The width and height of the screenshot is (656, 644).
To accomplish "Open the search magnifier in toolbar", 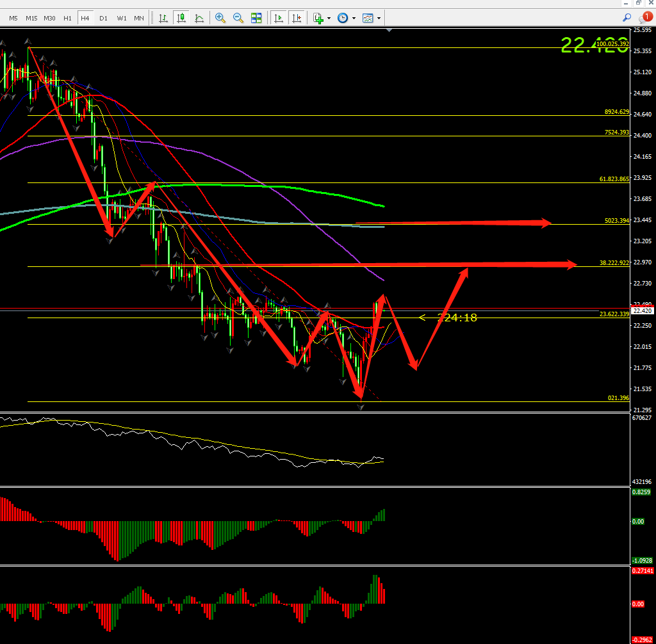I will 627,18.
